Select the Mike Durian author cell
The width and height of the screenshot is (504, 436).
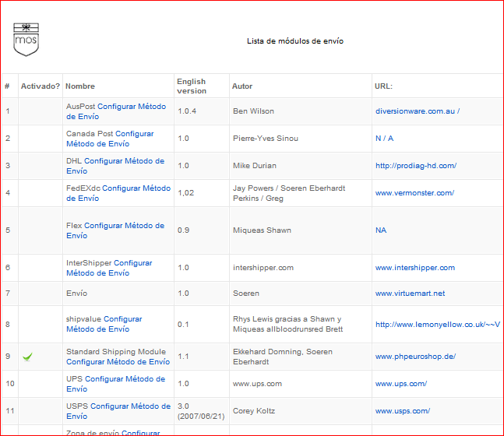(255, 166)
